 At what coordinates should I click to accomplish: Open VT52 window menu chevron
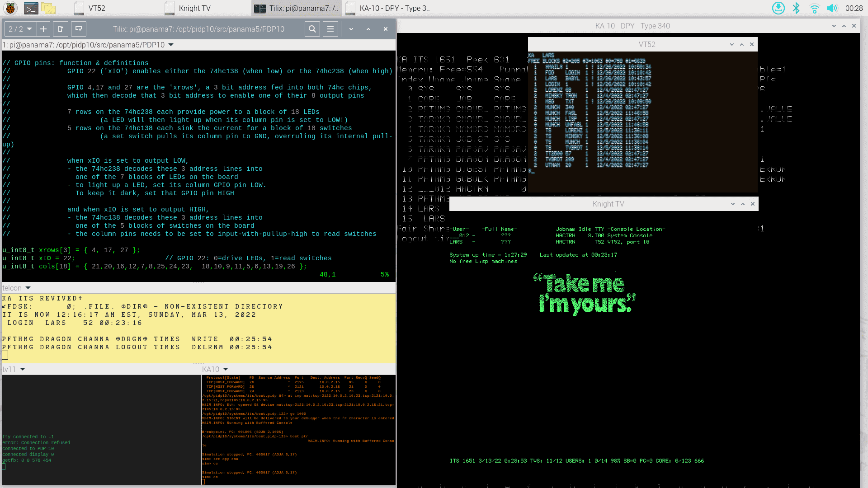click(x=732, y=44)
